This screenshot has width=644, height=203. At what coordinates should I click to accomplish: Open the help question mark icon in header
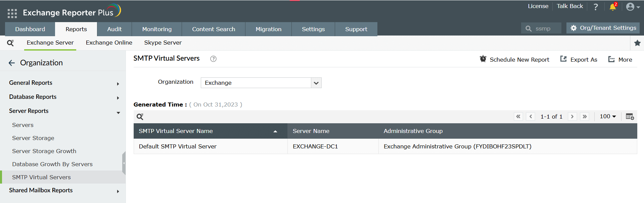[x=596, y=7]
